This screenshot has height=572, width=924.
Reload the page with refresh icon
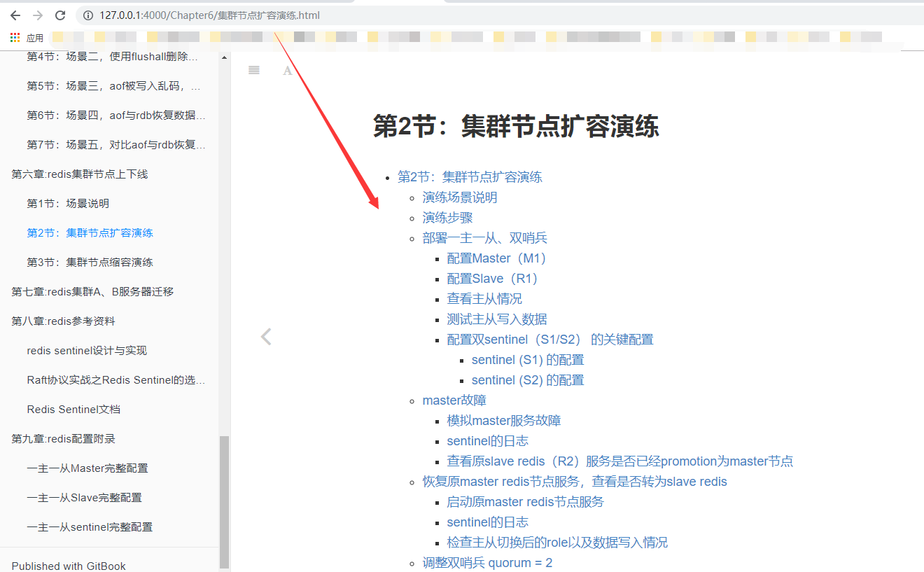pos(60,15)
